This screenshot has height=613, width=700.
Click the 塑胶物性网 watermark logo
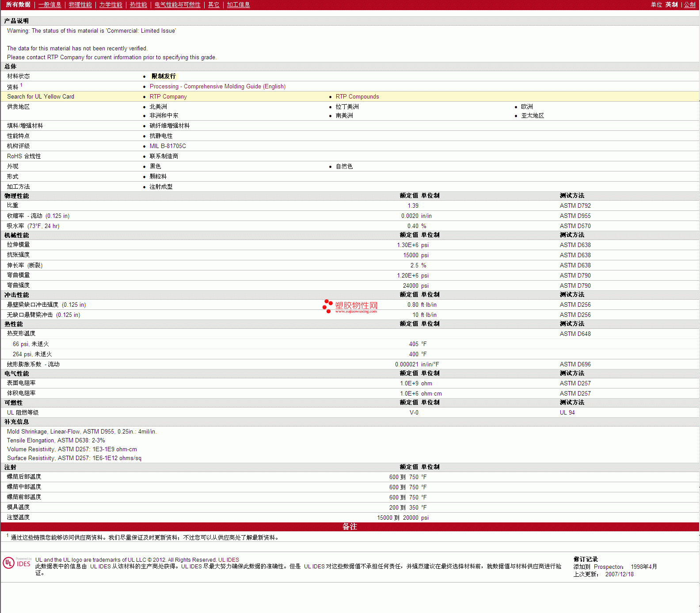point(350,306)
